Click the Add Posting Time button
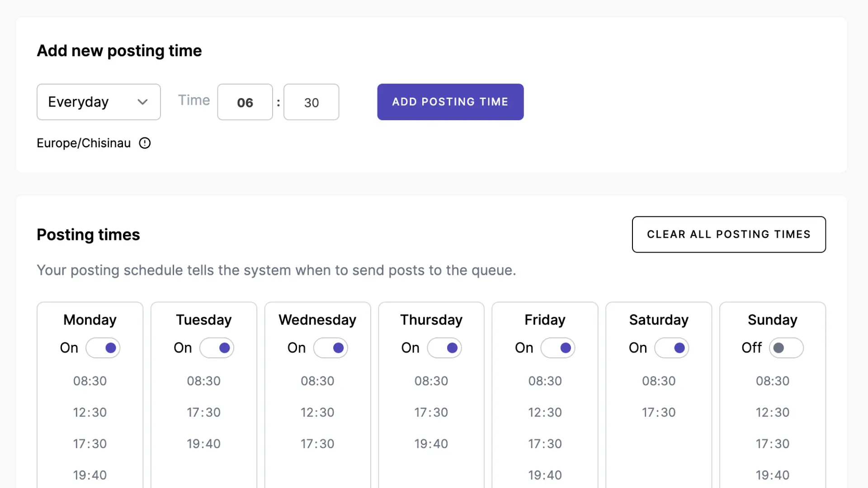 pyautogui.click(x=450, y=102)
